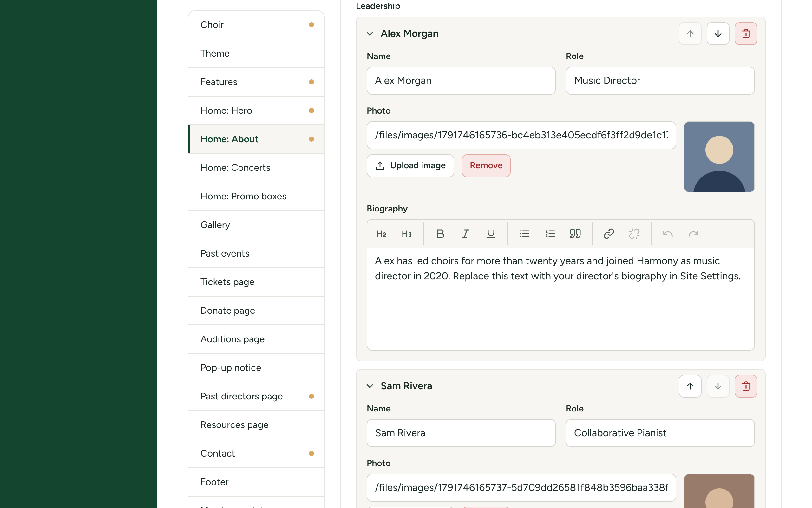Apply Heading 2 in Biography toolbar
This screenshot has height=508, width=812.
pos(381,233)
